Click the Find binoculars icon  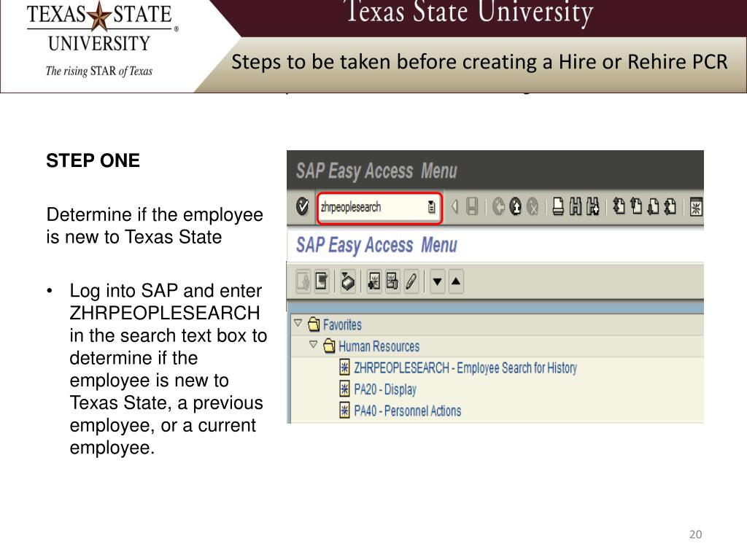(576, 206)
